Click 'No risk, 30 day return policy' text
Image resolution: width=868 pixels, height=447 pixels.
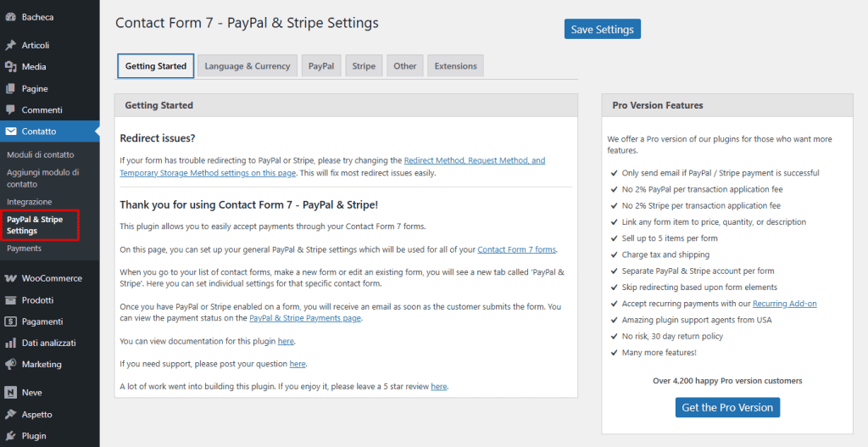coord(672,336)
